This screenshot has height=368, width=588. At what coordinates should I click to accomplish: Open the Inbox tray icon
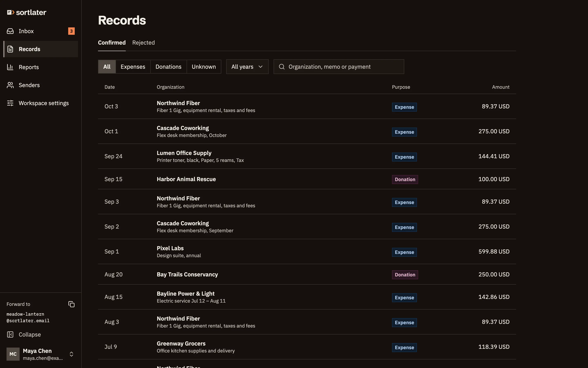[10, 31]
